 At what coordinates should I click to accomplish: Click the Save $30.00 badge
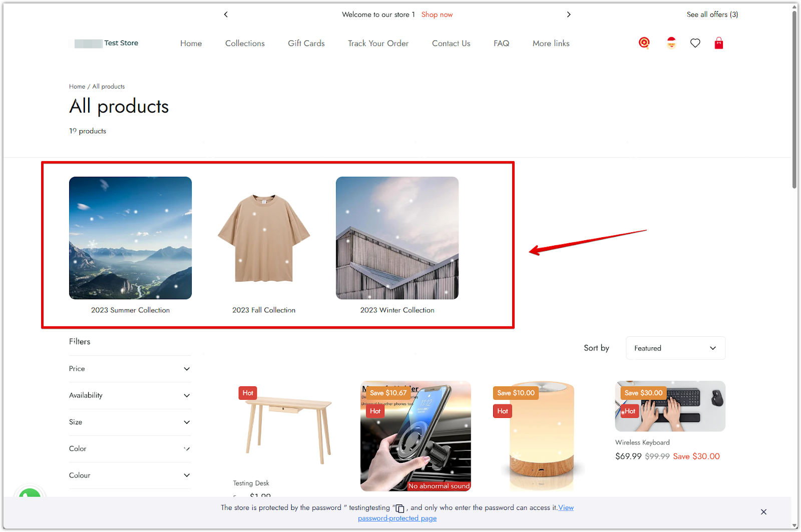[x=643, y=393]
